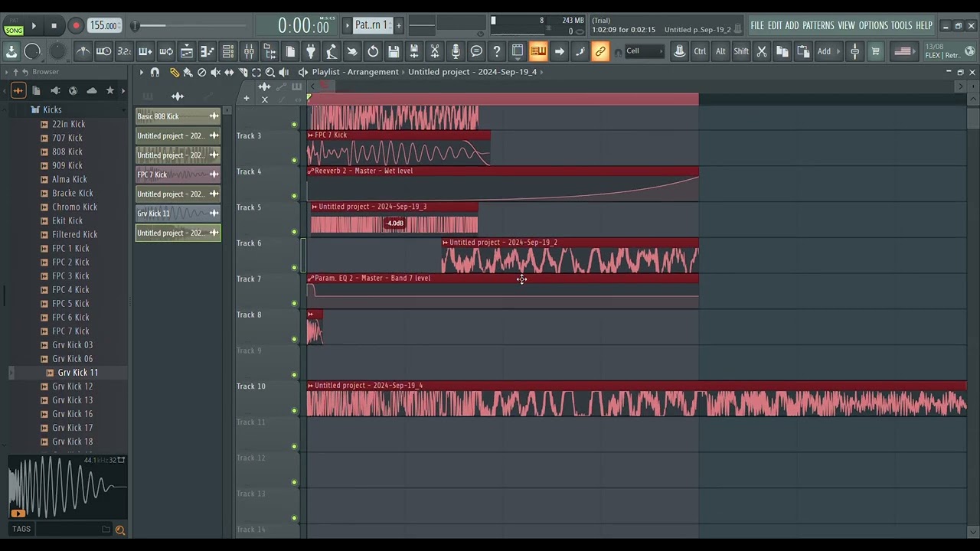This screenshot has width=980, height=551.
Task: Mute Track 5 with its green light
Action: 294,232
